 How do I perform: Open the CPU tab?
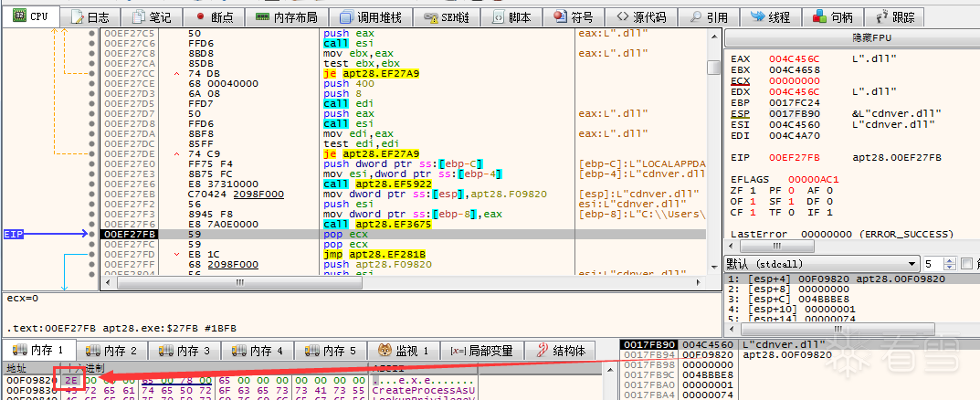[x=31, y=16]
